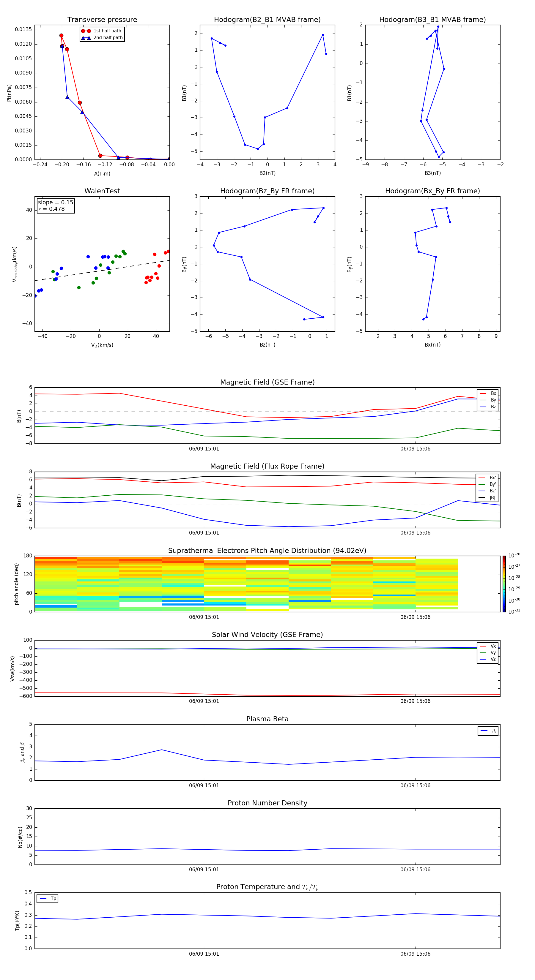The image size is (535, 980).
Task: Click the 'Np(#/cc)' axis label
Action: click(x=20, y=837)
